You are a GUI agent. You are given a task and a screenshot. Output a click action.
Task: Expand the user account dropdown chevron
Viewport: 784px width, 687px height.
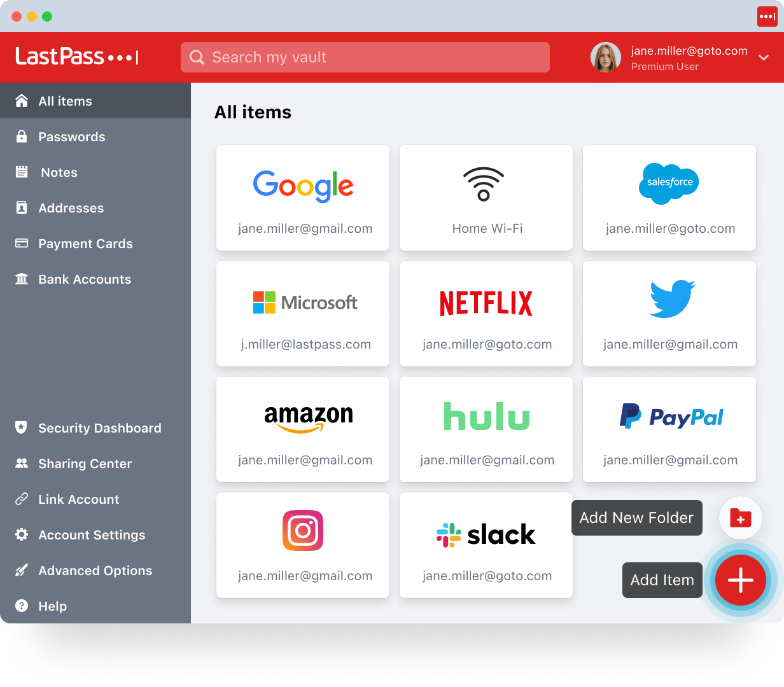tap(764, 58)
